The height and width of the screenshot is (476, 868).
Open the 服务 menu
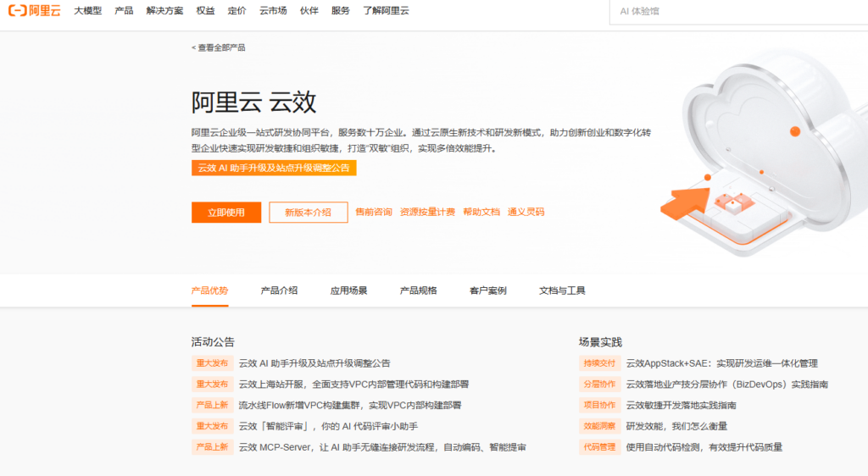pyautogui.click(x=341, y=10)
